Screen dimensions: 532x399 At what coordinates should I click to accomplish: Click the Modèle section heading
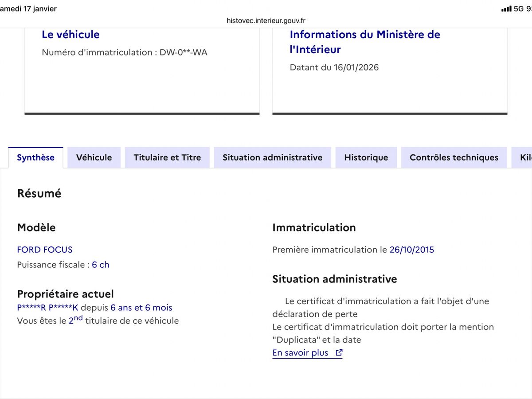36,227
